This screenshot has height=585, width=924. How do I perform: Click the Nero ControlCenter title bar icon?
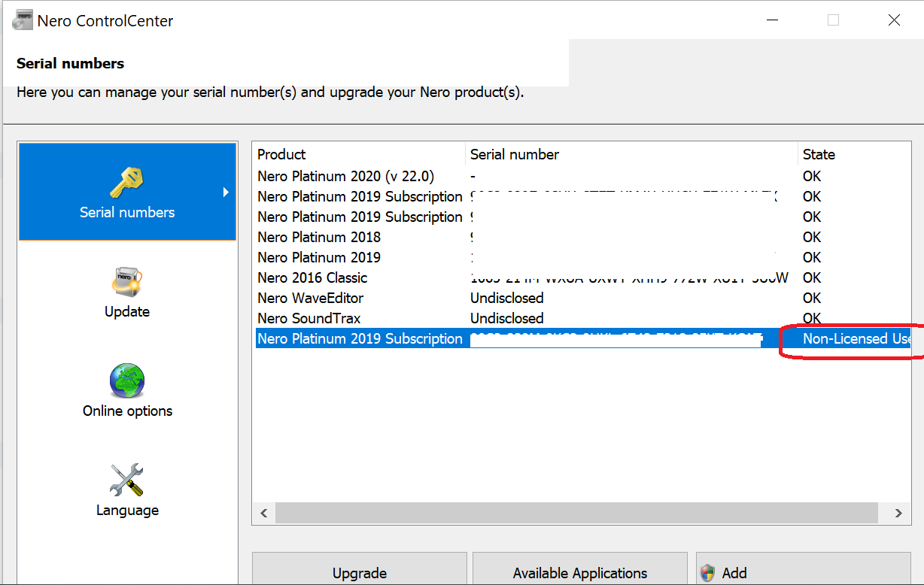(23, 20)
